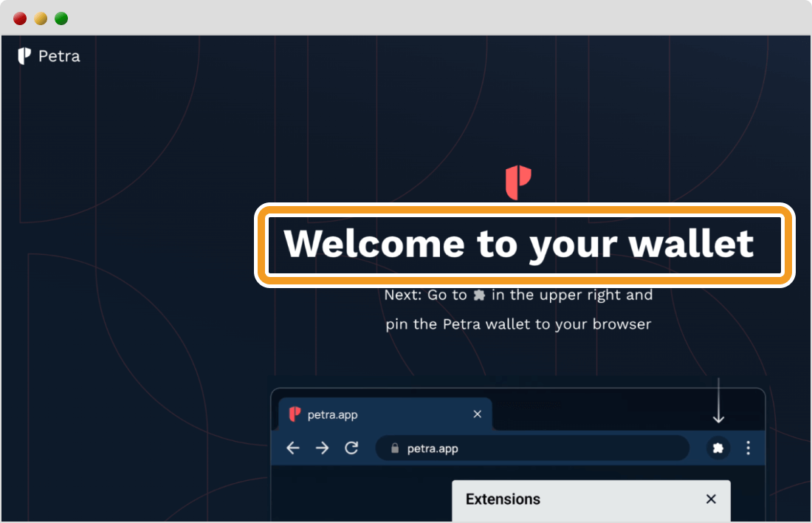
Task: Close the petra.app tab
Action: 478,414
